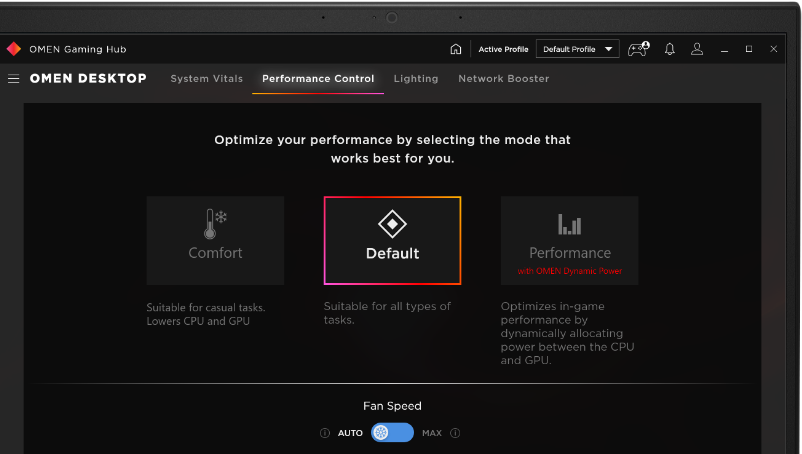The image size is (802, 454).
Task: Click the MAX fan speed label
Action: [x=432, y=433]
